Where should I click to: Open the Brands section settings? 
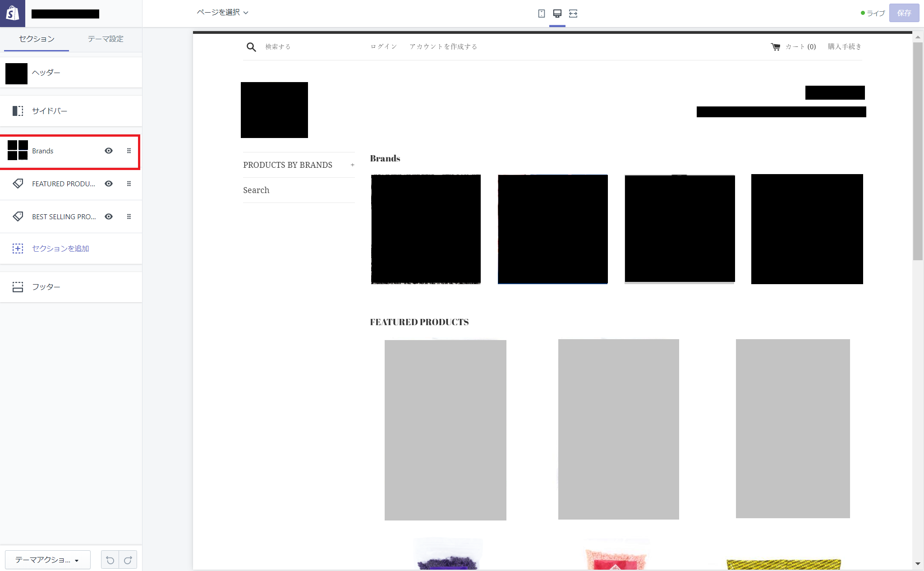click(x=70, y=152)
